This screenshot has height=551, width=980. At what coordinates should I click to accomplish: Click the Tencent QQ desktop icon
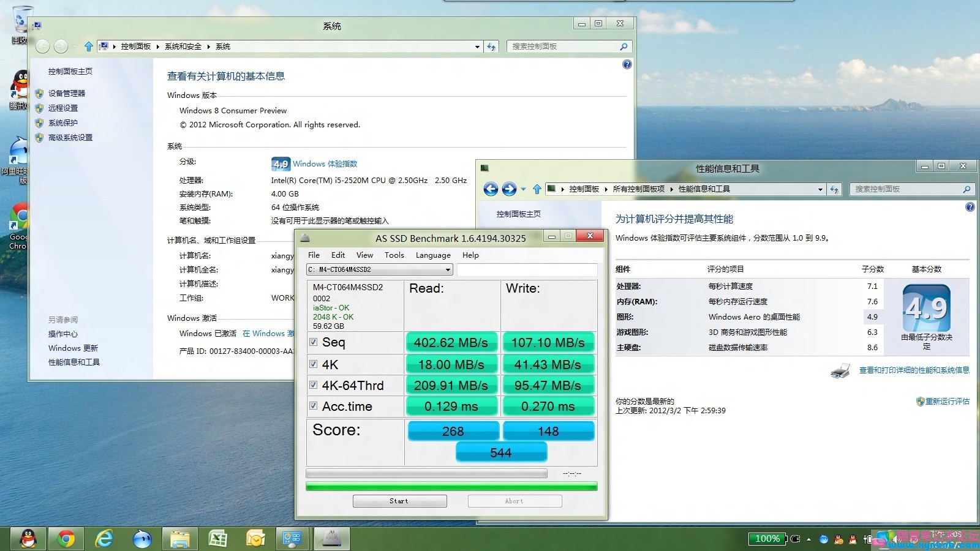coord(20,90)
